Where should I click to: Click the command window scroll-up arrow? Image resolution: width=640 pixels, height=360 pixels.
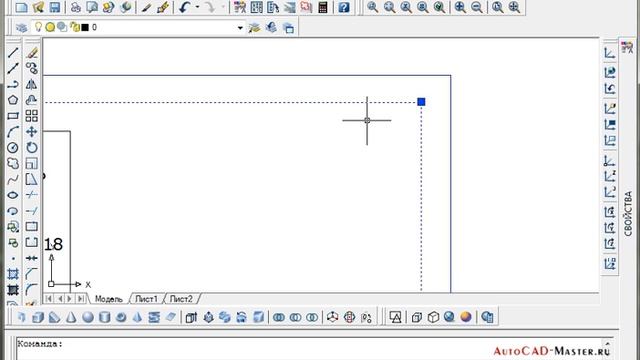click(608, 344)
